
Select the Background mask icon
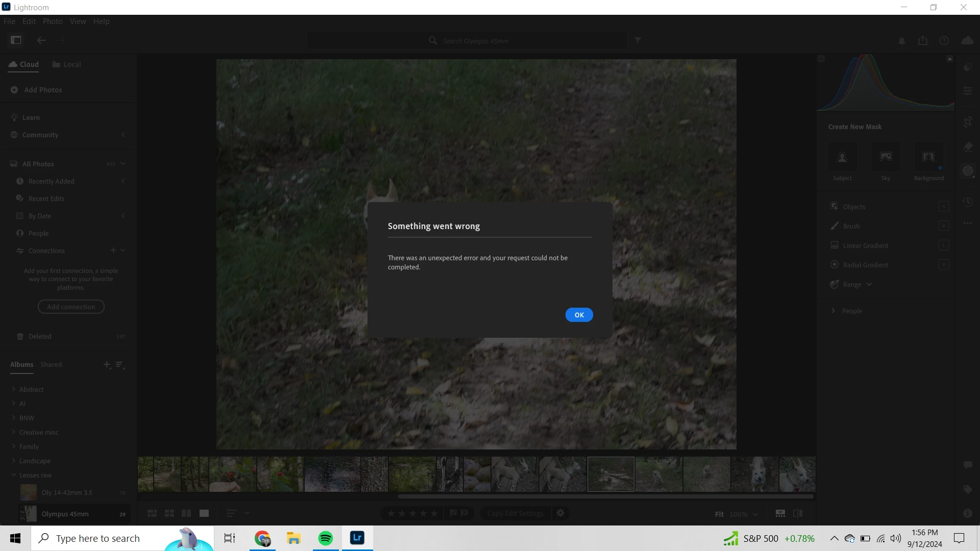(928, 158)
